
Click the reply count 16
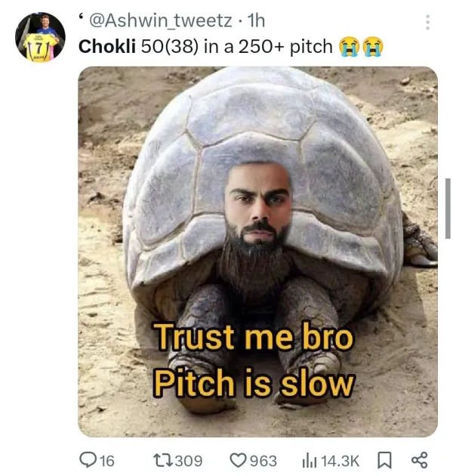106,461
